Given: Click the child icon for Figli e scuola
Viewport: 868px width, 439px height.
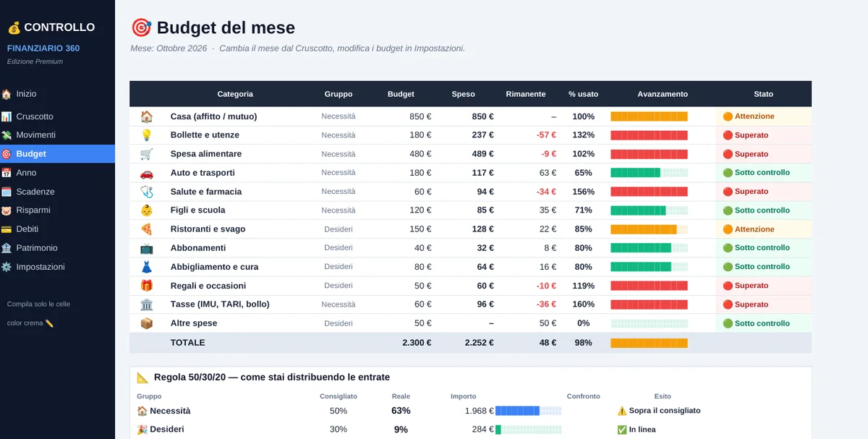Looking at the screenshot, I should 146,210.
